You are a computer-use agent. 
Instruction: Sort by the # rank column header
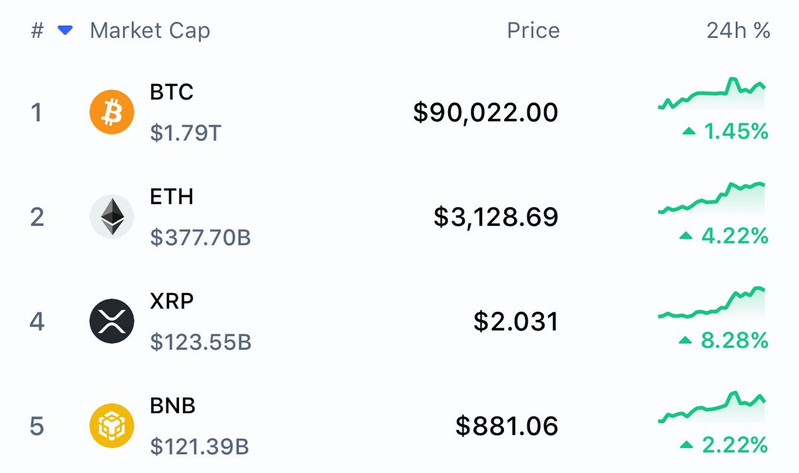(x=37, y=31)
